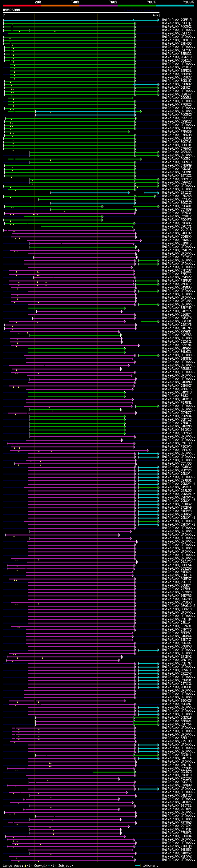Open hit UniRef100_Q9SK28
The height and width of the screenshot is (868, 197).
pos(177,122)
